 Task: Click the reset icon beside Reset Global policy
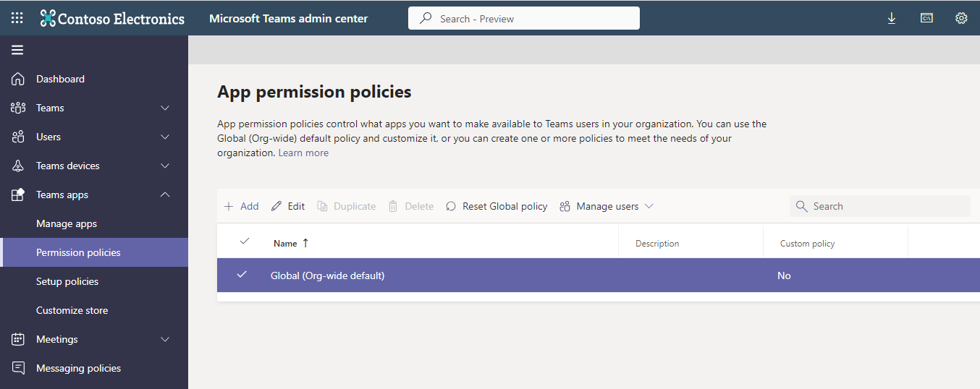click(x=451, y=206)
